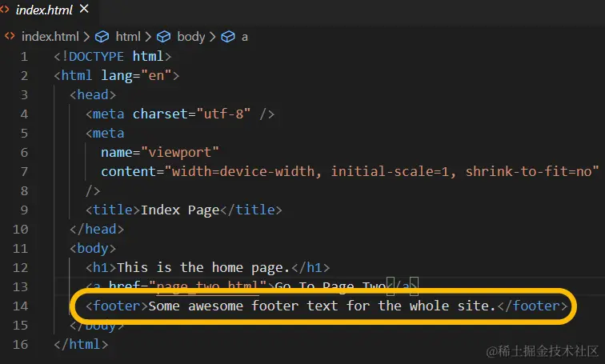Click the opening head tag
The width and height of the screenshot is (605, 364).
coord(93,95)
